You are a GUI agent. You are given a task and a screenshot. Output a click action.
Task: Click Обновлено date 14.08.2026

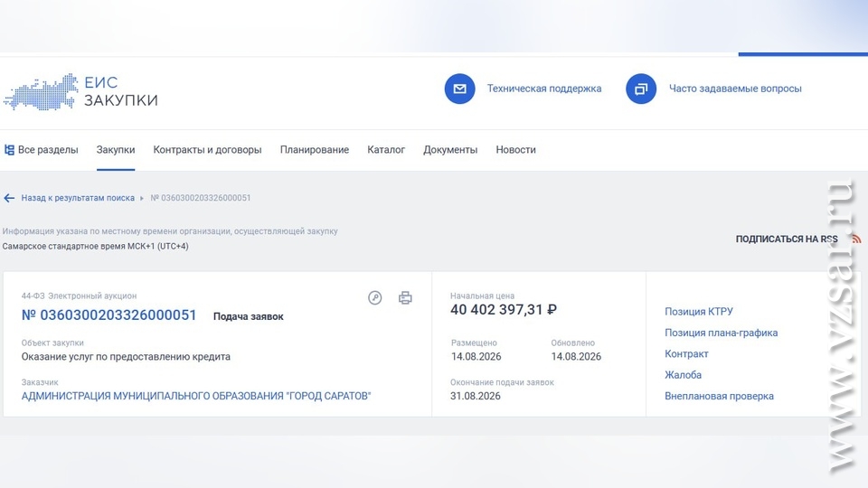click(x=576, y=357)
